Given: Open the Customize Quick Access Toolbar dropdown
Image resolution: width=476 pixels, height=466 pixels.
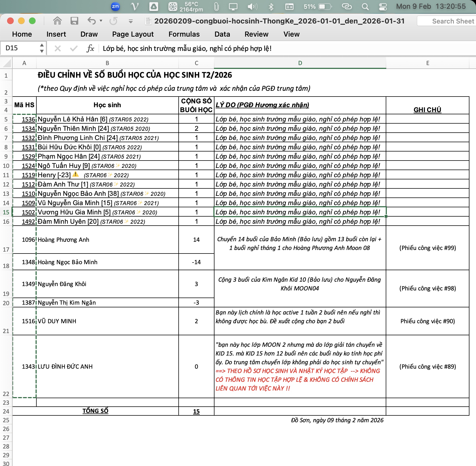Looking at the screenshot, I should click(131, 21).
